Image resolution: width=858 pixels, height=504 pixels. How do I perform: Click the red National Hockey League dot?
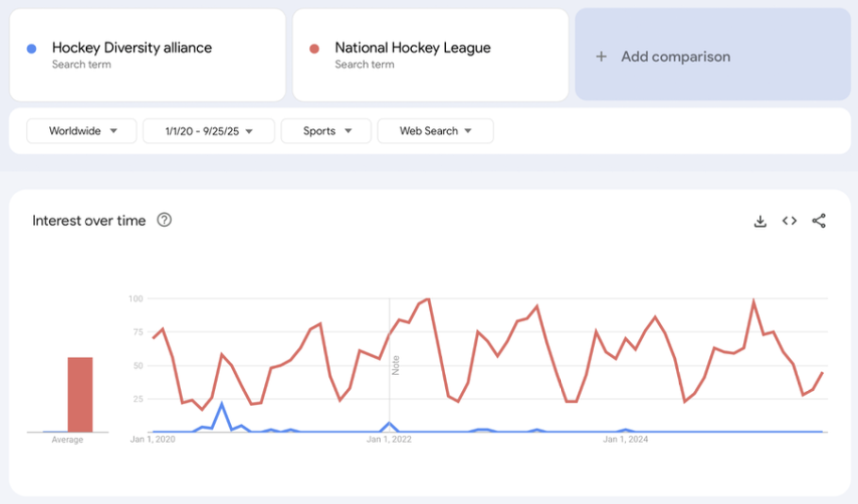314,49
